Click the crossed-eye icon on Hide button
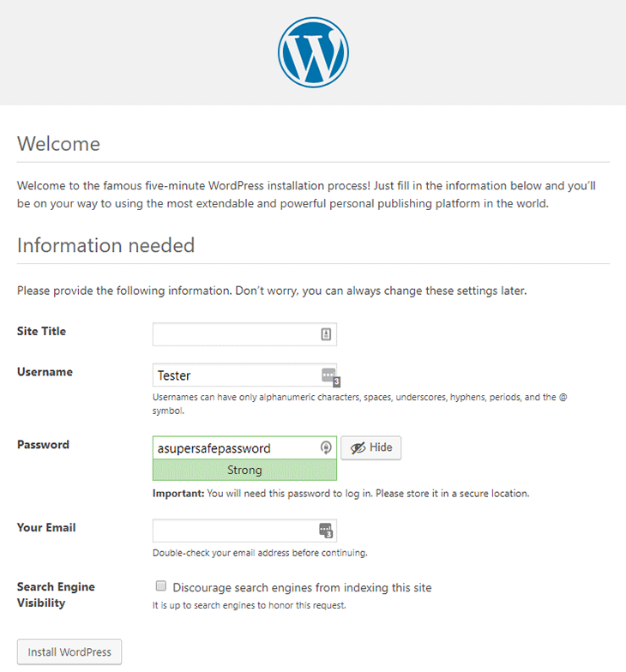This screenshot has height=672, width=626. [358, 447]
